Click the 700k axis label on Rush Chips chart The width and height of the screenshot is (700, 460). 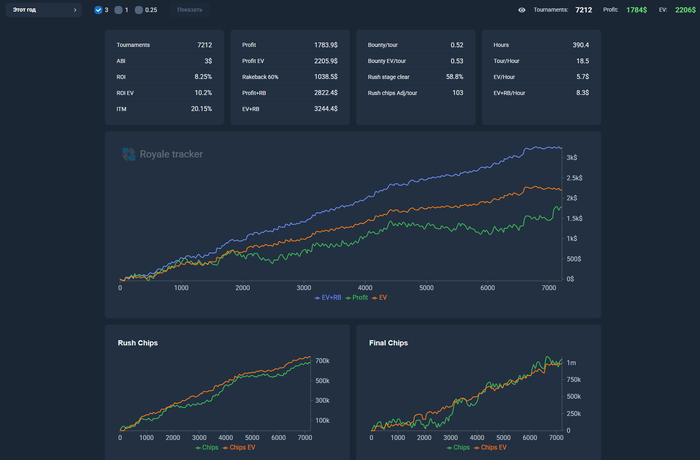point(322,361)
